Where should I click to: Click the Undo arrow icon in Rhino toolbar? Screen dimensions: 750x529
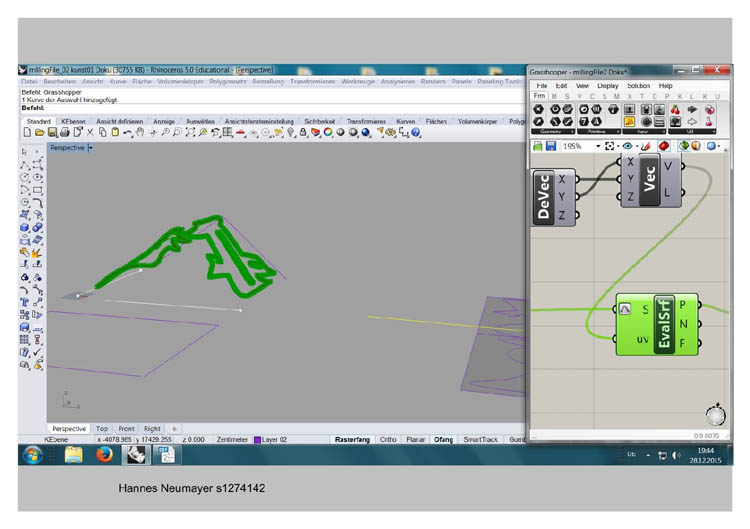pyautogui.click(x=127, y=133)
